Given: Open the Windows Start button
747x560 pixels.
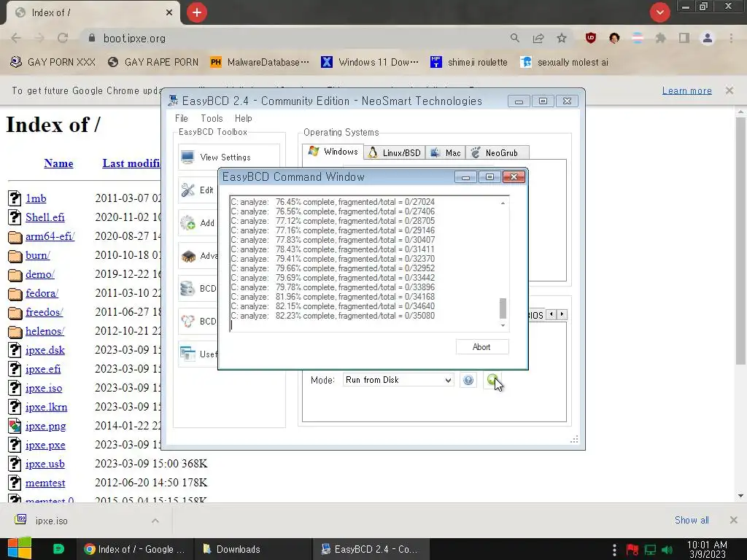Looking at the screenshot, I should click(20, 549).
